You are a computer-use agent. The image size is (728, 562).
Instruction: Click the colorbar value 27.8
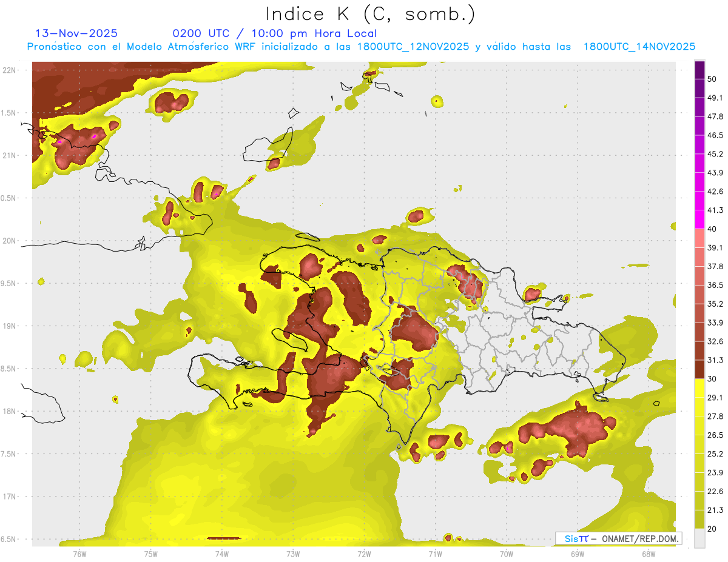[x=715, y=417]
